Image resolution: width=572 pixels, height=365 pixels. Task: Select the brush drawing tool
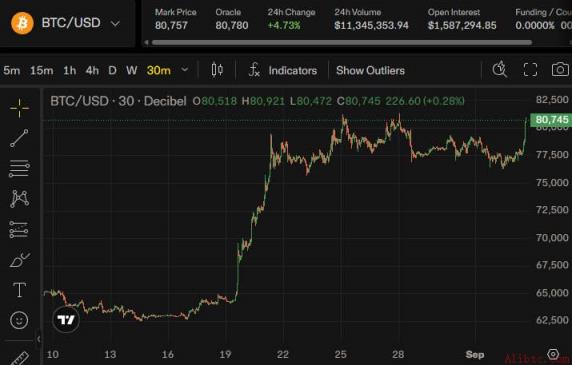[x=19, y=260]
